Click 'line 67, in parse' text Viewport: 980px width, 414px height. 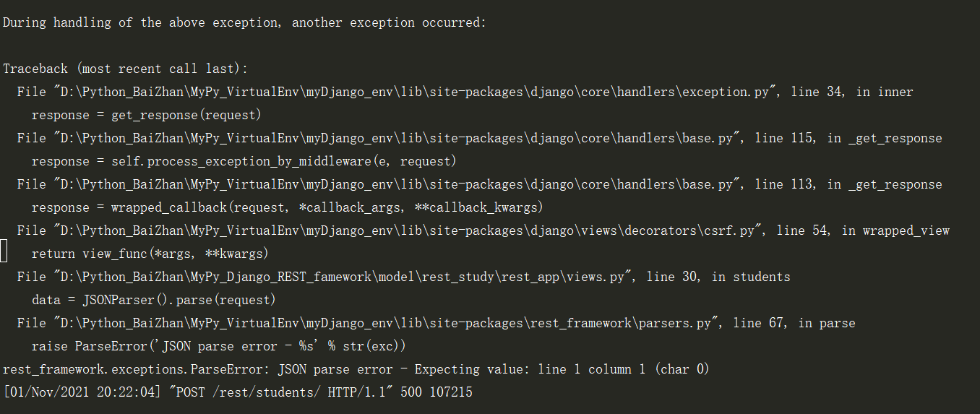click(794, 324)
